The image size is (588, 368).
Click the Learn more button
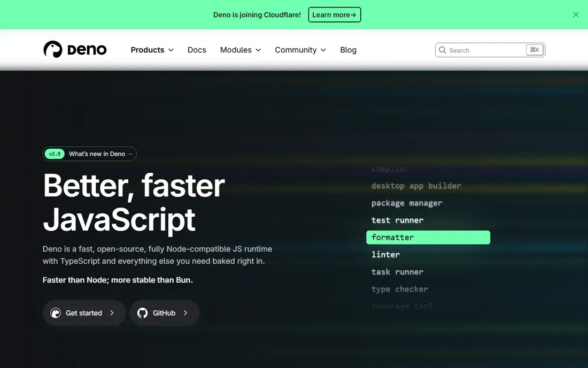(x=335, y=14)
